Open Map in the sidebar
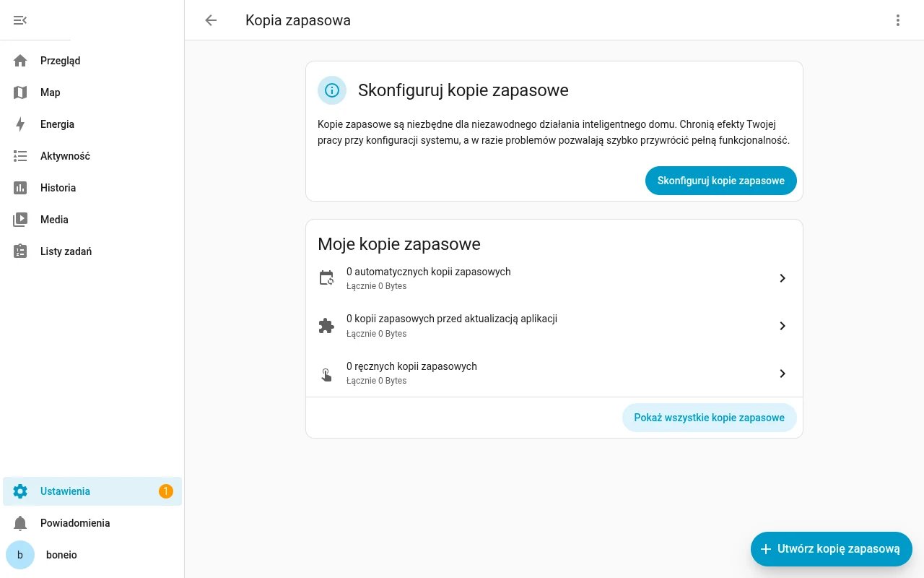The height and width of the screenshot is (578, 924). (92, 92)
